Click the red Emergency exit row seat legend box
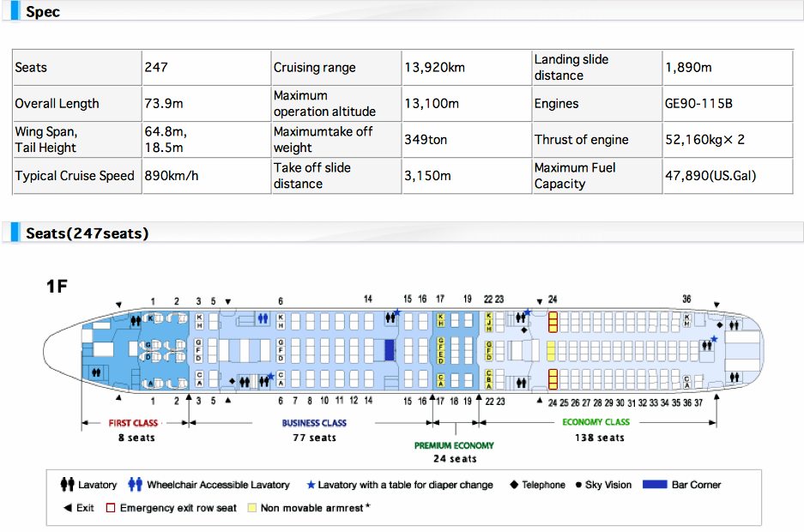 (x=111, y=508)
